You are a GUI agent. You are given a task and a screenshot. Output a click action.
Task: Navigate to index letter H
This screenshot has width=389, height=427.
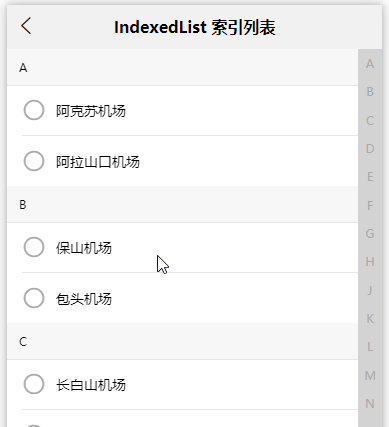click(x=370, y=262)
